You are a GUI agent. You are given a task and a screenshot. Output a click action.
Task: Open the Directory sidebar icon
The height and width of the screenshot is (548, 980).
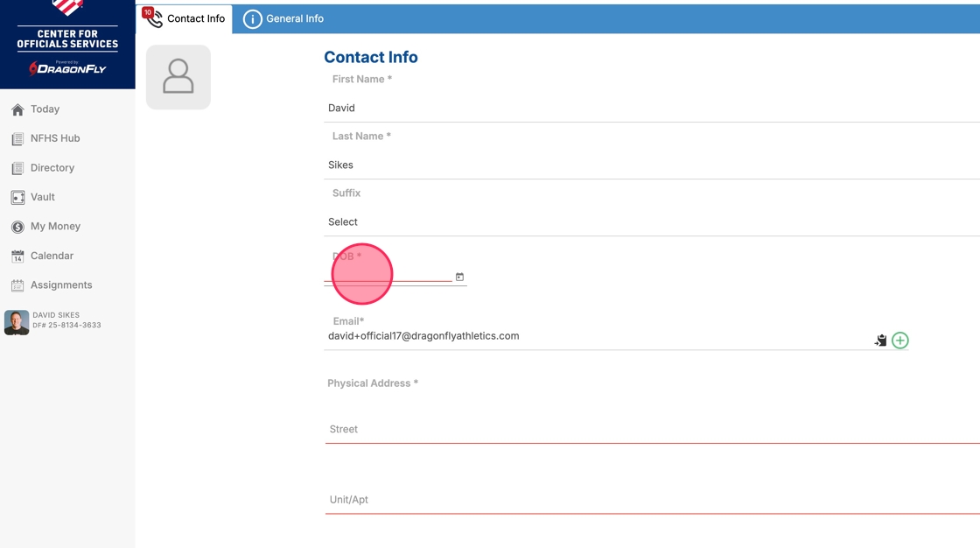17,168
